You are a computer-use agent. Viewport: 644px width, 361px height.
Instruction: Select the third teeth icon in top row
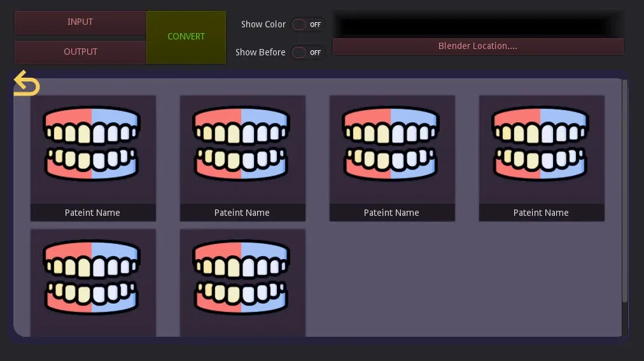391,145
